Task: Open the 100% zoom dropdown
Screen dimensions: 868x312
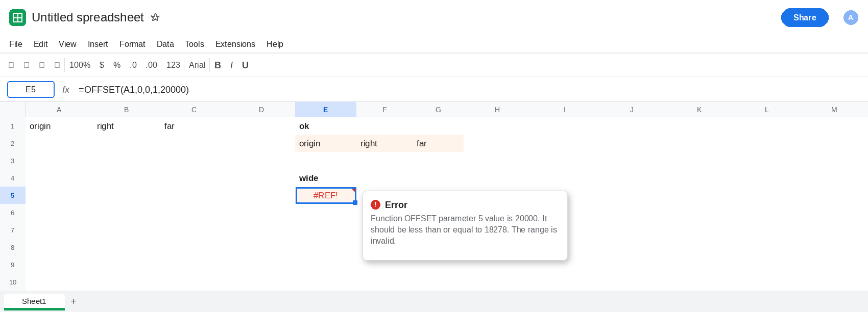Action: click(x=80, y=65)
